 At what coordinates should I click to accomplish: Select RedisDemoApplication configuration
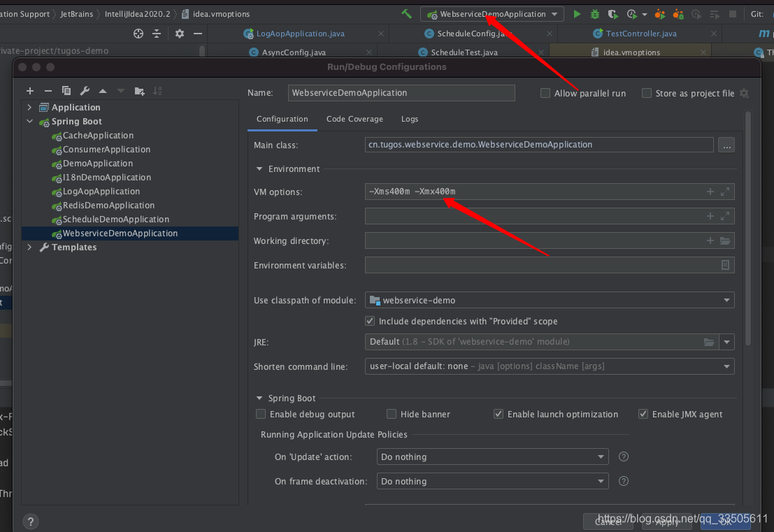pos(108,205)
